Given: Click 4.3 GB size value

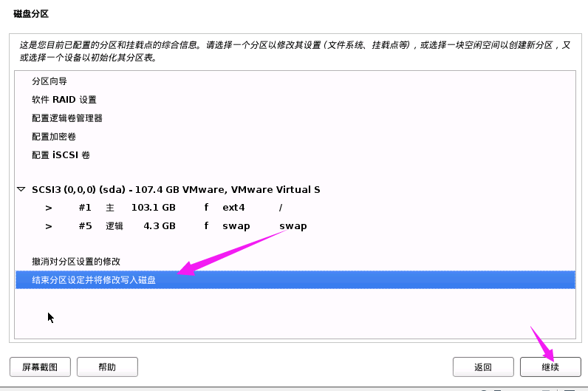Looking at the screenshot, I should pos(160,226).
